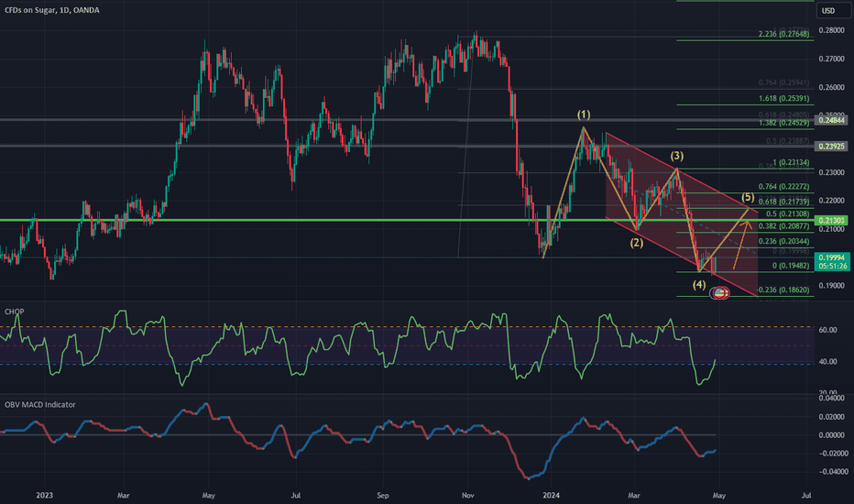Click the red descending channel upper trendline
The image size is (854, 504).
681,171
